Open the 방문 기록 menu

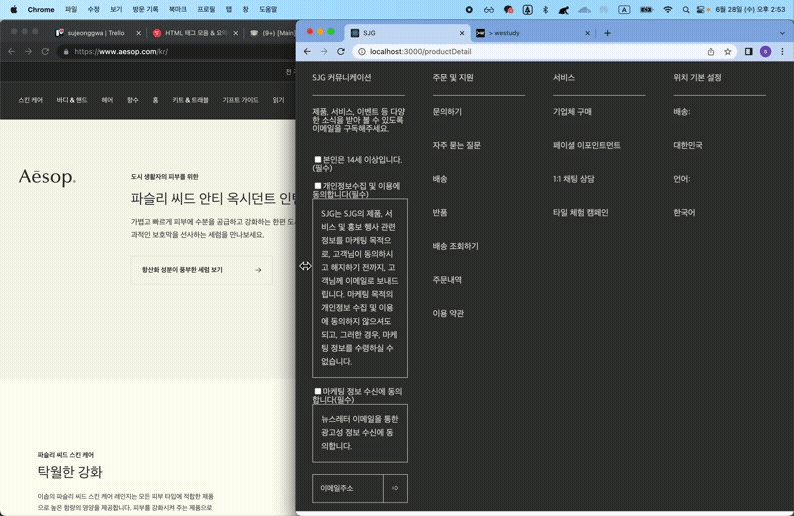[x=145, y=9]
